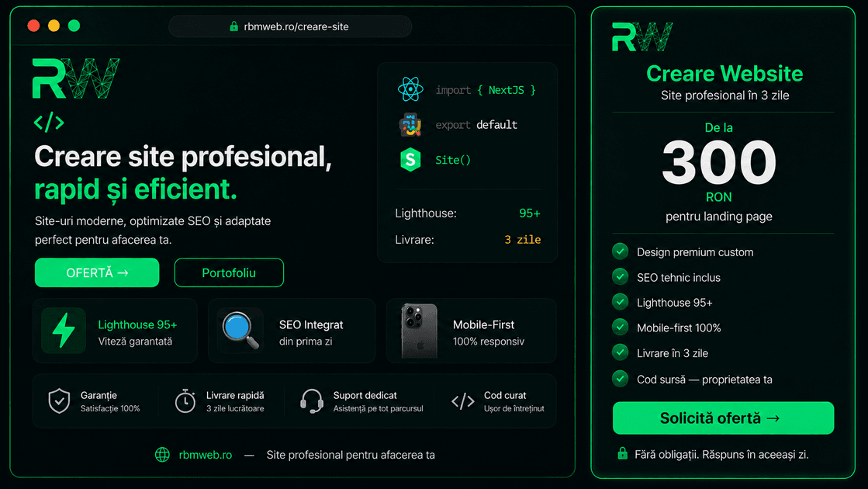The width and height of the screenshot is (868, 489).
Task: Click the stopwatch Livrare rapidă icon
Action: tap(185, 401)
